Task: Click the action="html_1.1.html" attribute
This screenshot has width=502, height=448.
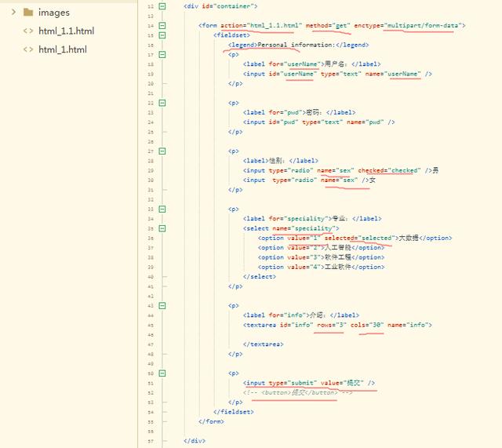Action: pyautogui.click(x=261, y=25)
